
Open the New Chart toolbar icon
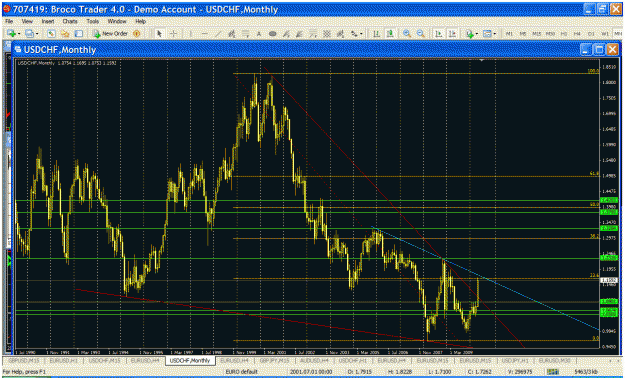[x=11, y=34]
